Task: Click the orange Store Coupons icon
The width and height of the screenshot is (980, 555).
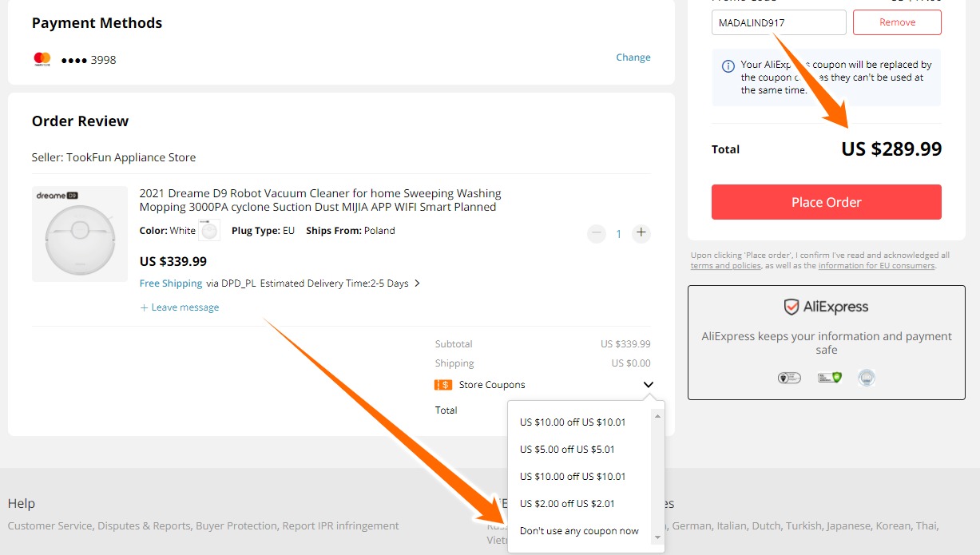Action: (x=443, y=385)
